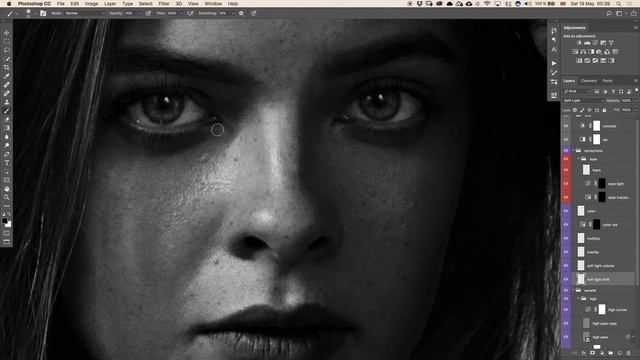Collapse the high group
The image size is (640, 360).
(x=578, y=299)
